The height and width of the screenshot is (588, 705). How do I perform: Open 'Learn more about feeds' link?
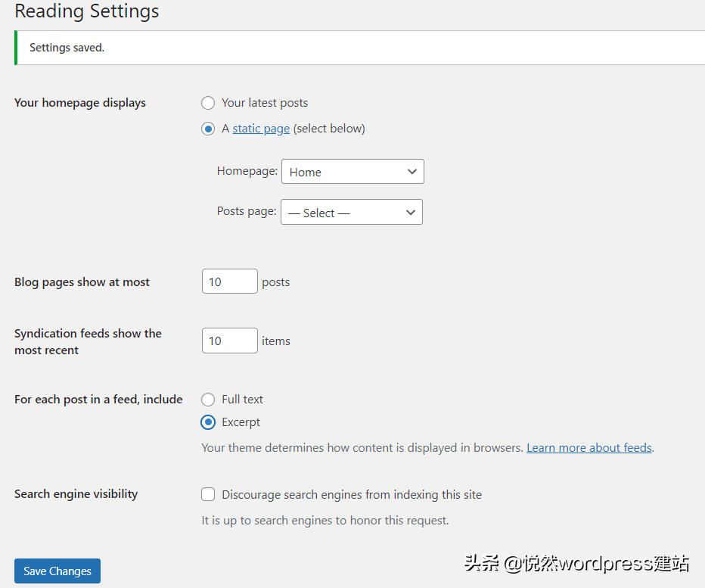click(589, 448)
